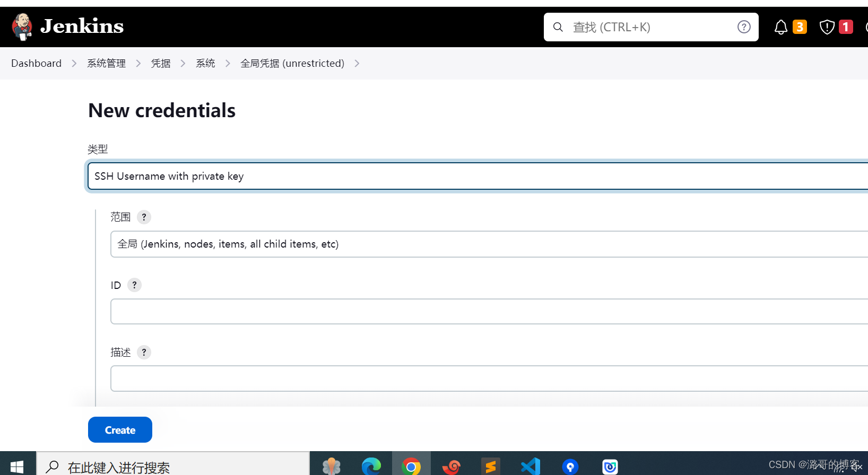
Task: Click the Jenkins title text in the header
Action: pos(82,26)
